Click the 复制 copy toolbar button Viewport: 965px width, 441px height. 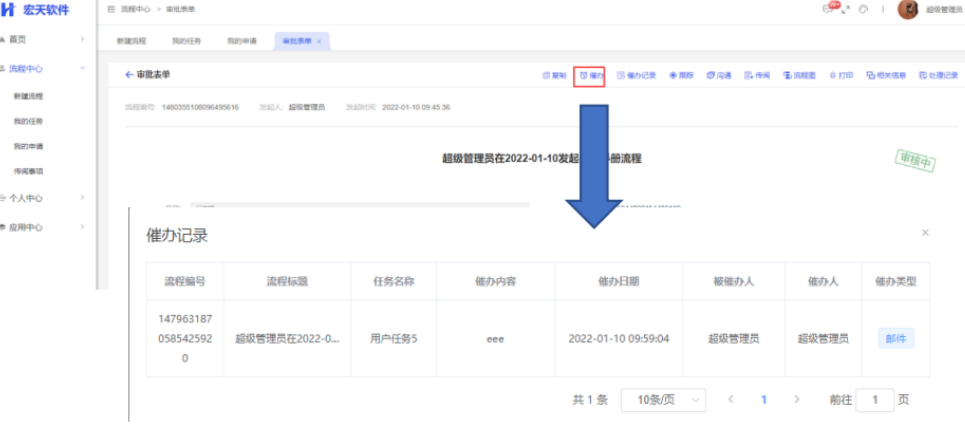(554, 76)
